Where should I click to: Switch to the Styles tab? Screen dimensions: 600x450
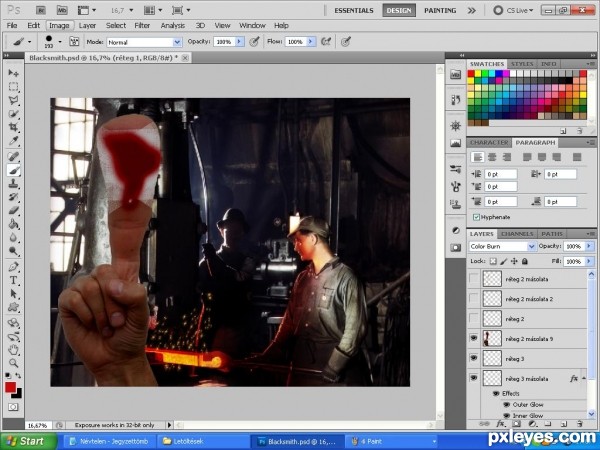coord(522,64)
